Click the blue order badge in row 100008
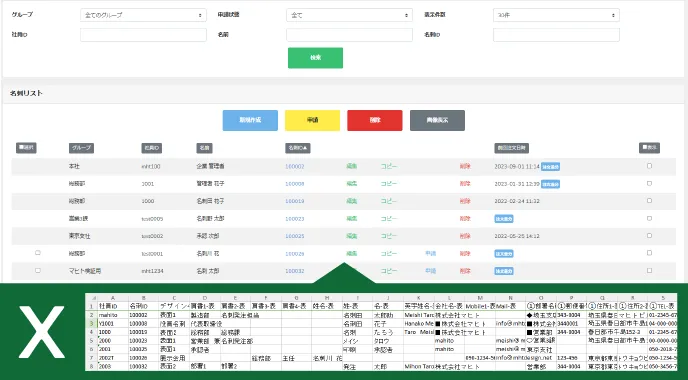The image size is (688, 380). [x=550, y=184]
